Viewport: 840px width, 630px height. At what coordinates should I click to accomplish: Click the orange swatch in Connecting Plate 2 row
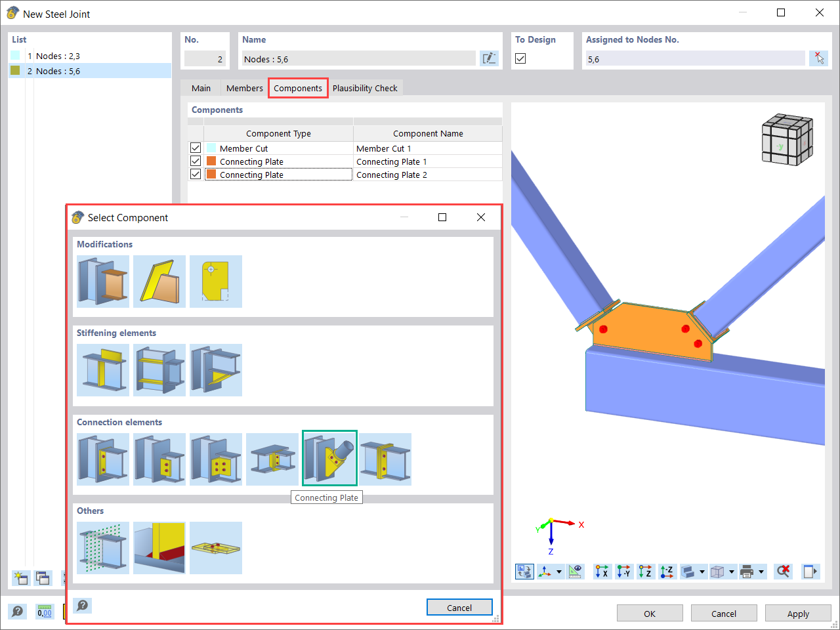pos(211,174)
